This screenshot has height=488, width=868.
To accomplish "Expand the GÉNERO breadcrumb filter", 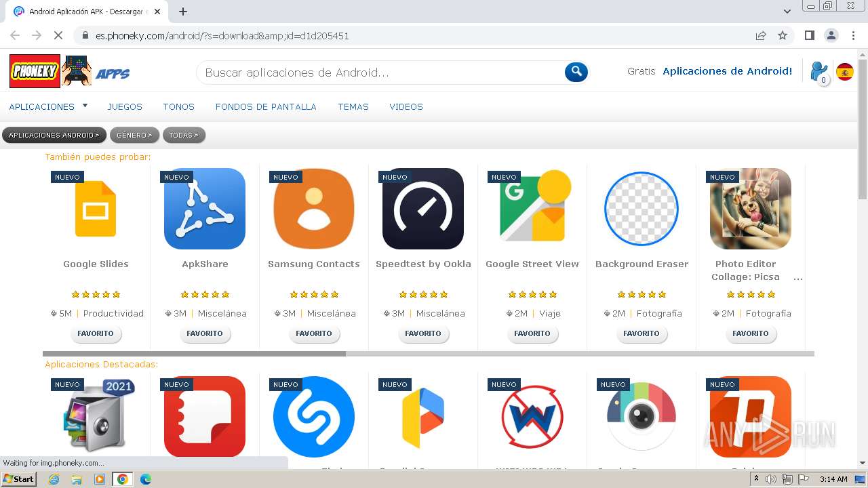I will 134,135.
